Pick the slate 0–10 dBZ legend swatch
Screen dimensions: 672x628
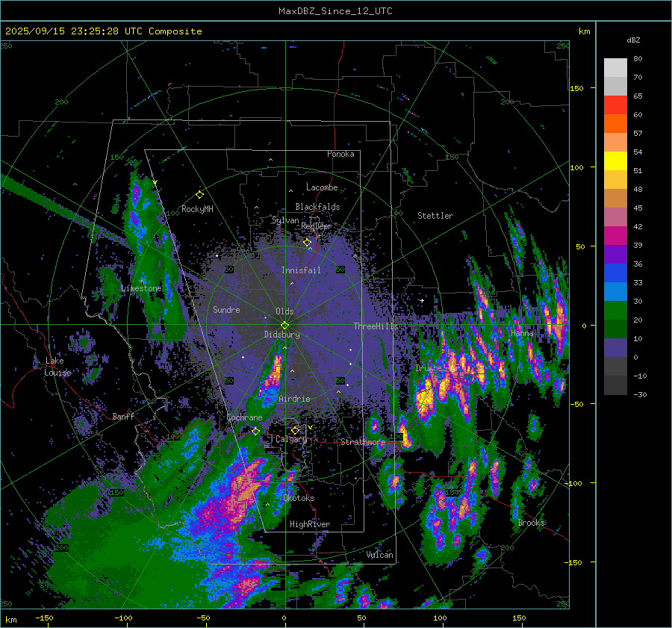point(615,348)
